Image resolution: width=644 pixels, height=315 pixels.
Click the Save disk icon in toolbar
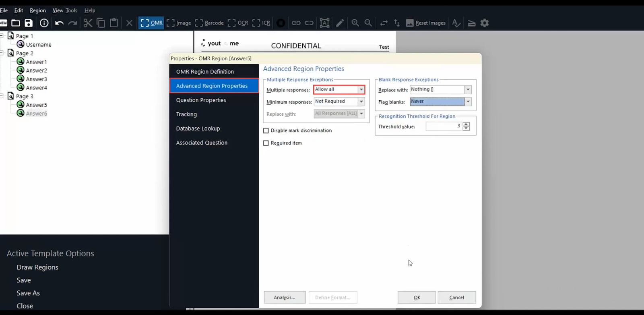[x=29, y=23]
